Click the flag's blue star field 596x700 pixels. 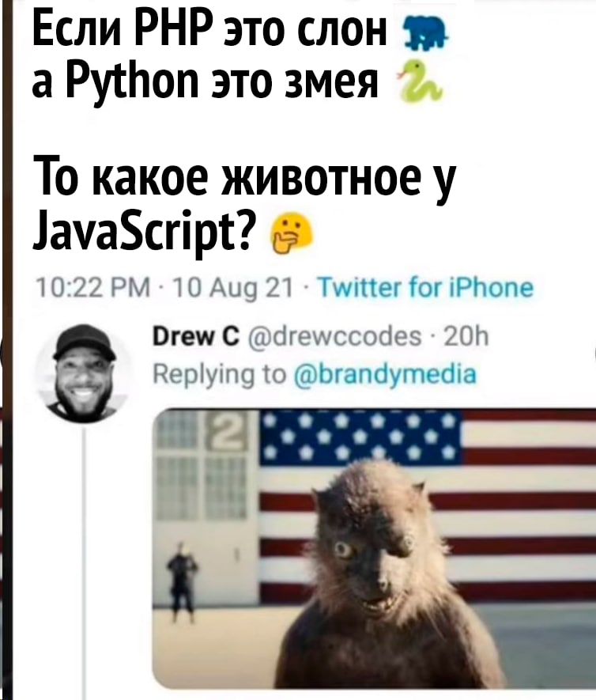pos(360,437)
